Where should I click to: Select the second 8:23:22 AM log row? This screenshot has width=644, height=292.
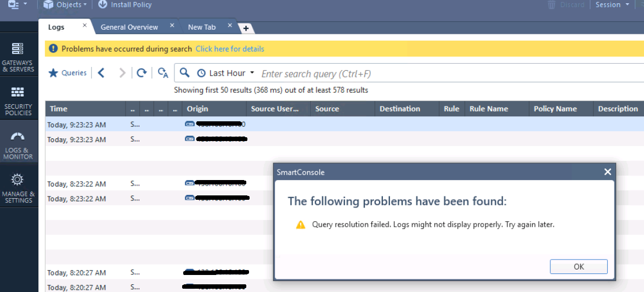160,198
